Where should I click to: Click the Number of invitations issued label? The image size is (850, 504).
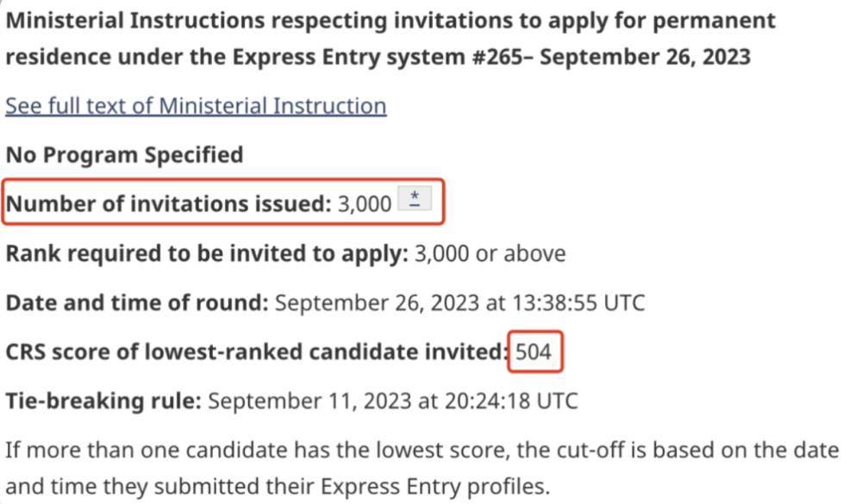click(169, 204)
